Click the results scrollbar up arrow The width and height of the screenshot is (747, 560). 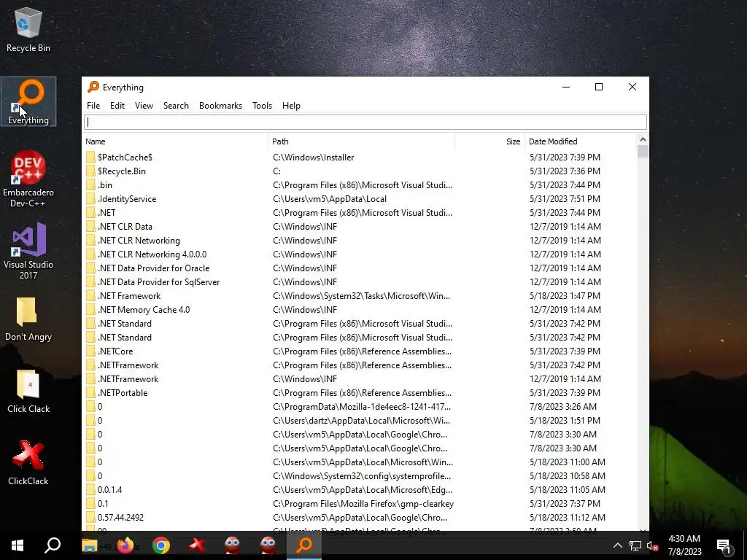[x=643, y=139]
